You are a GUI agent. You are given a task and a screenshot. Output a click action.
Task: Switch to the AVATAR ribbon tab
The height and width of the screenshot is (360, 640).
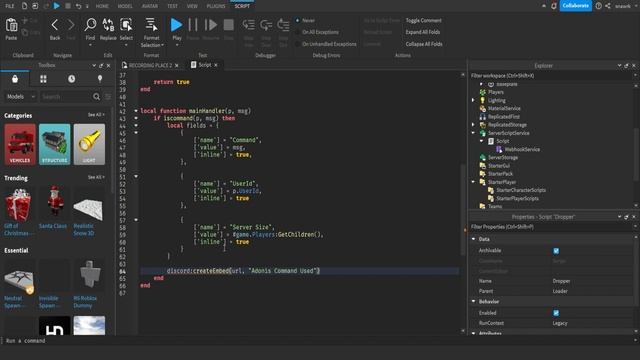click(x=150, y=6)
